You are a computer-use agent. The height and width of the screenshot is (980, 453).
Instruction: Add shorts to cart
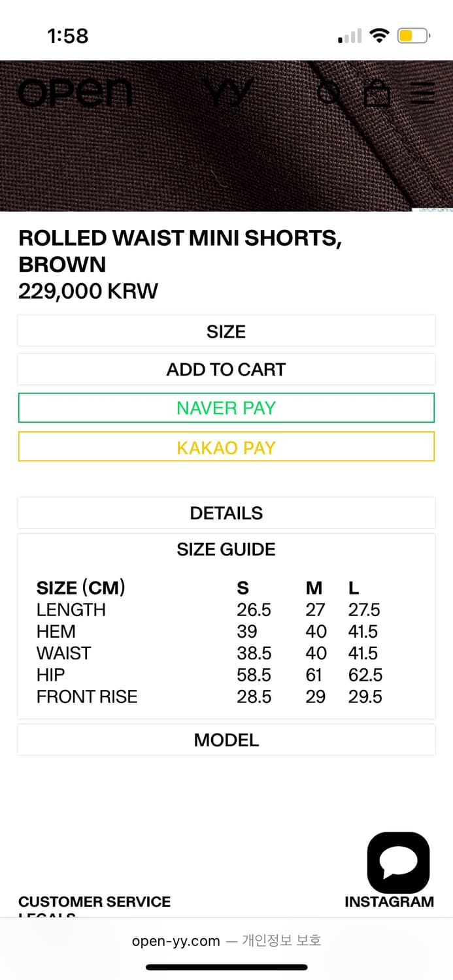coord(226,369)
